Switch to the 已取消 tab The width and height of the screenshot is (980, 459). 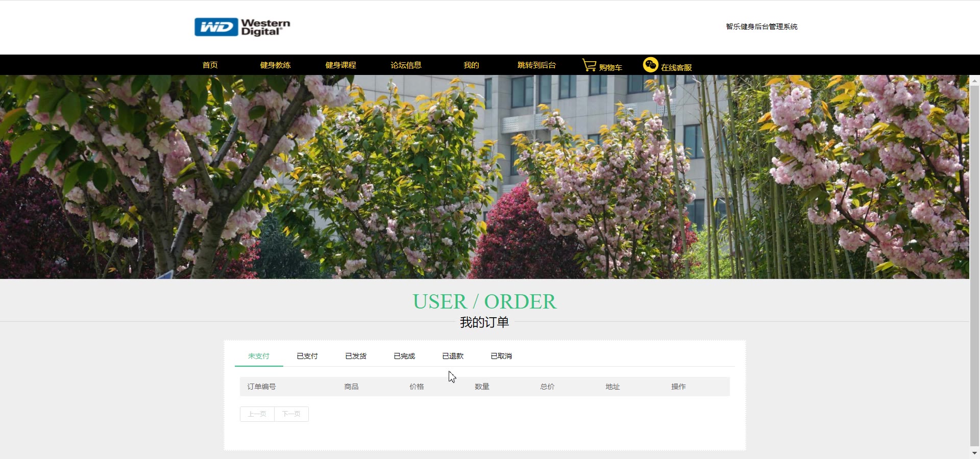pyautogui.click(x=501, y=356)
